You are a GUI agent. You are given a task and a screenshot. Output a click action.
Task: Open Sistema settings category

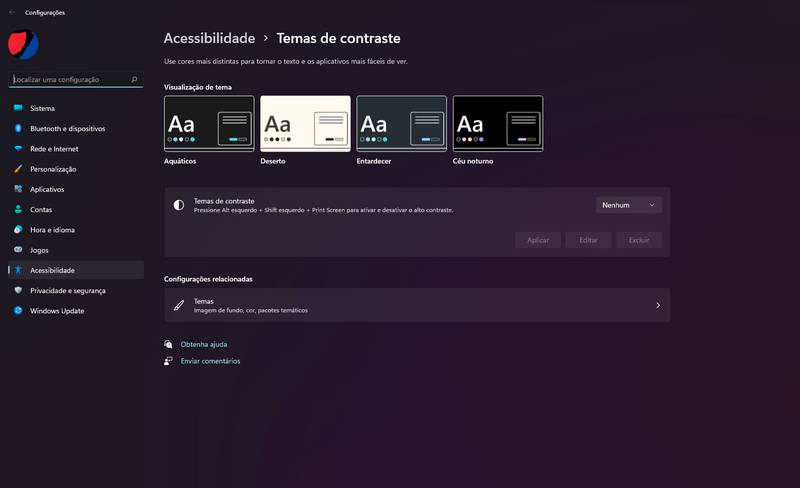coord(76,108)
